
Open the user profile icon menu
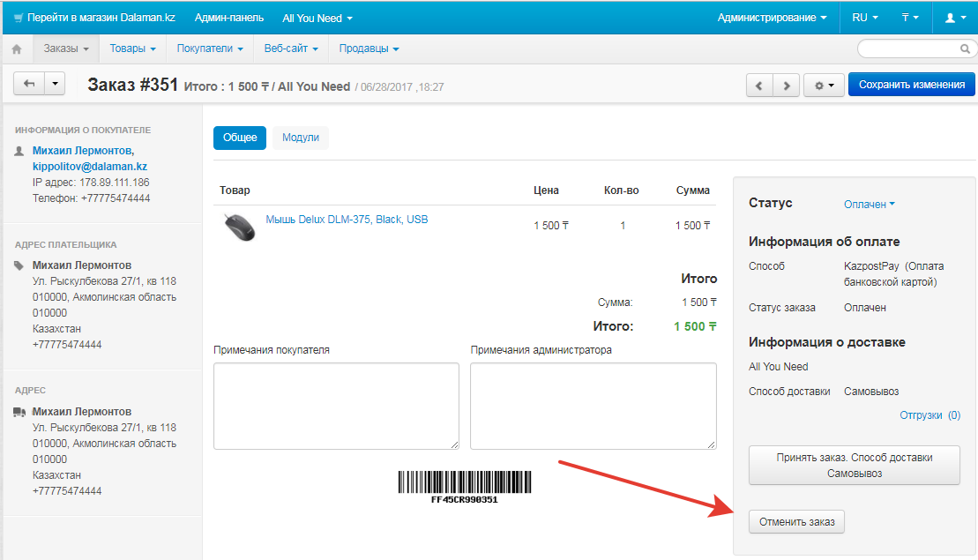tap(955, 19)
